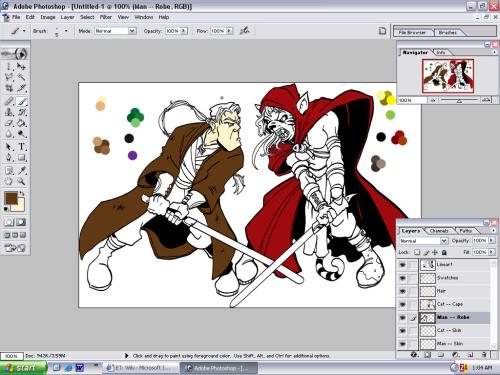Toggle lock all in Layers palette
Screen dimensions: 500x375
pos(444,252)
